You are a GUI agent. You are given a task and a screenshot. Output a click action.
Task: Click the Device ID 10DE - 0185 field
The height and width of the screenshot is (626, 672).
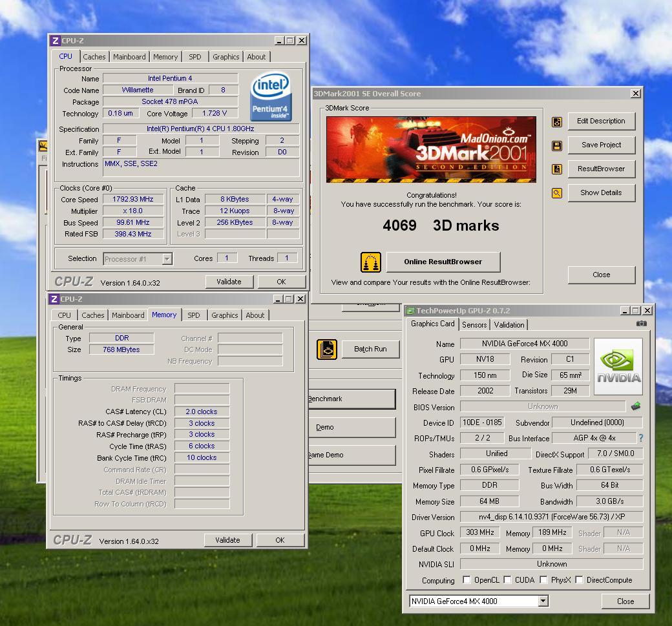pos(482,423)
